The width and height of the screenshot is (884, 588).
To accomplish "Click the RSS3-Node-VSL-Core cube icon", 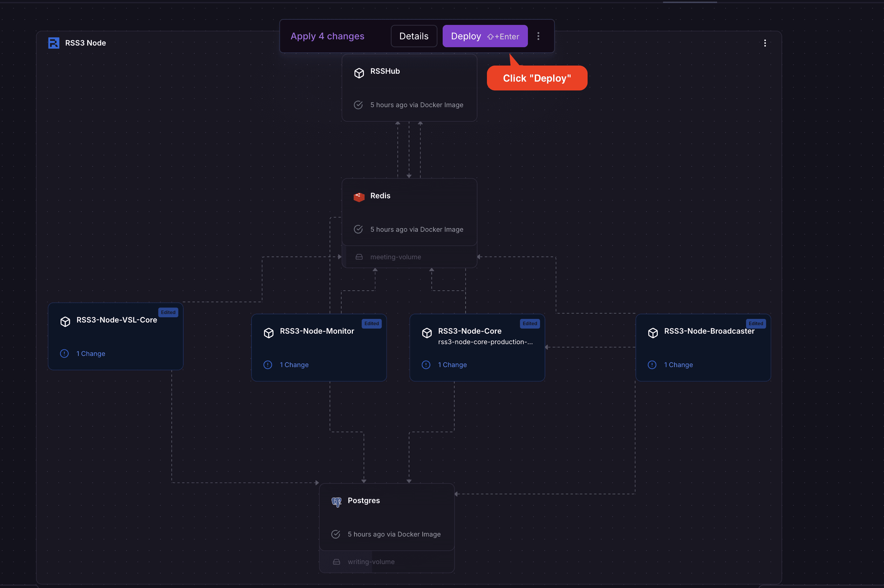I will (65, 322).
